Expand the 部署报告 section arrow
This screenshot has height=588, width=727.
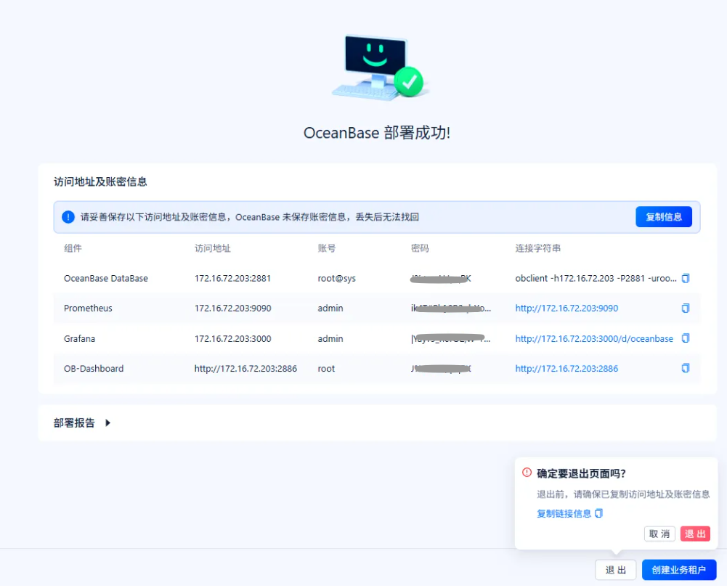(x=107, y=423)
